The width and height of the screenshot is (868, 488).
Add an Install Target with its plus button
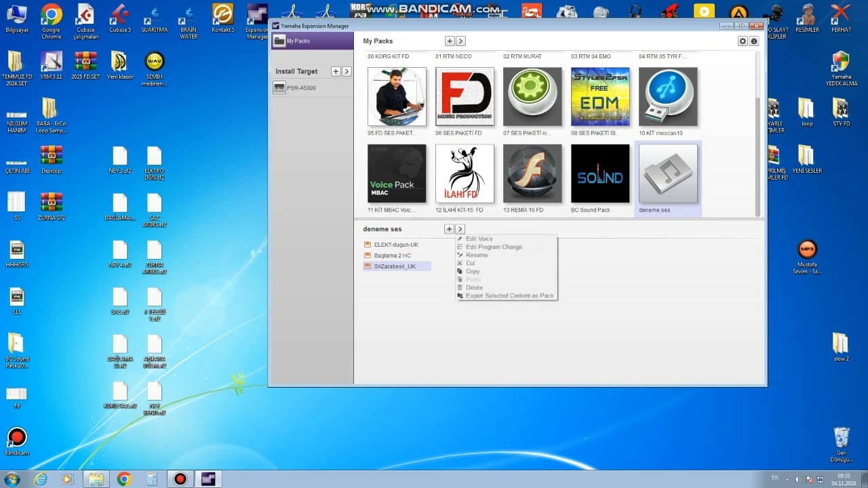pyautogui.click(x=336, y=71)
